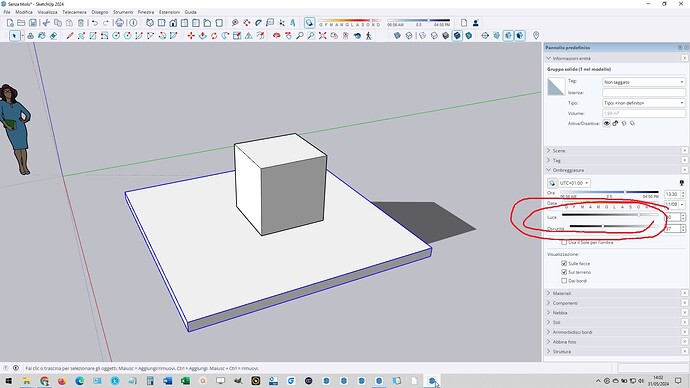Open the Estensioni menu

(169, 12)
